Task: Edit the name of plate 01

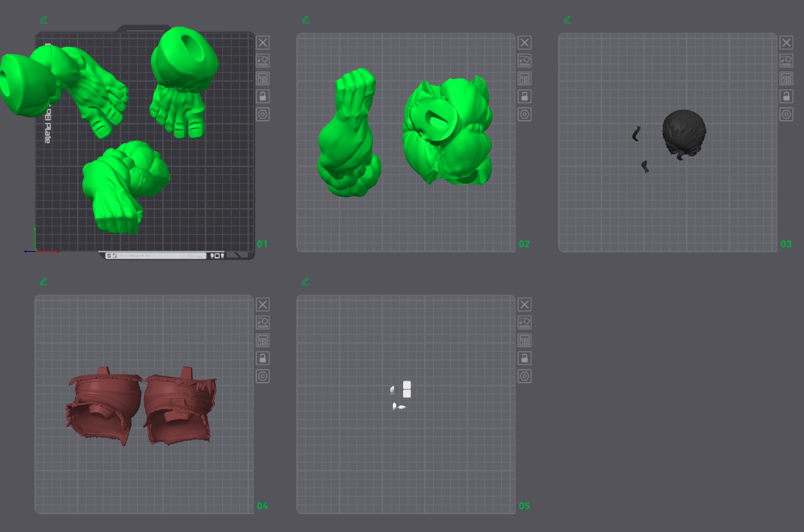Action: (44, 20)
